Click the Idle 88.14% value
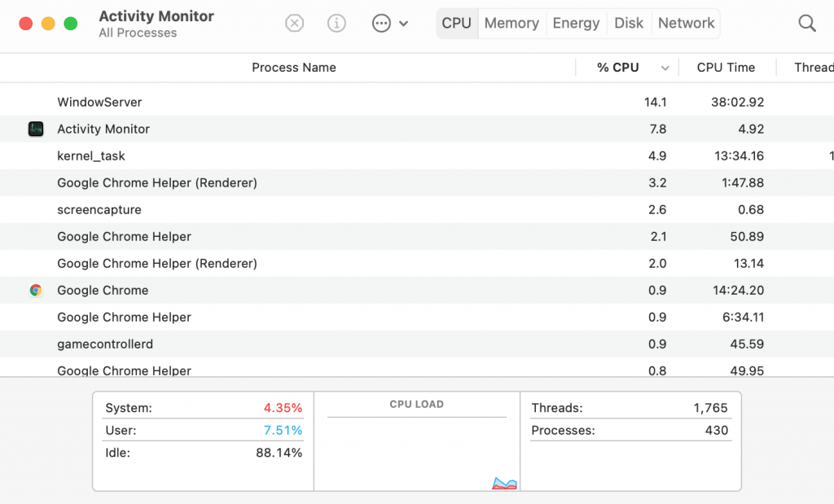Viewport: 834px width, 504px height. pos(279,453)
